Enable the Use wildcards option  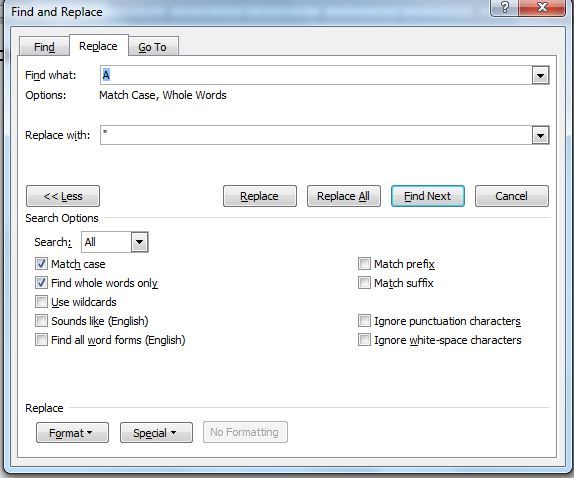tap(41, 302)
